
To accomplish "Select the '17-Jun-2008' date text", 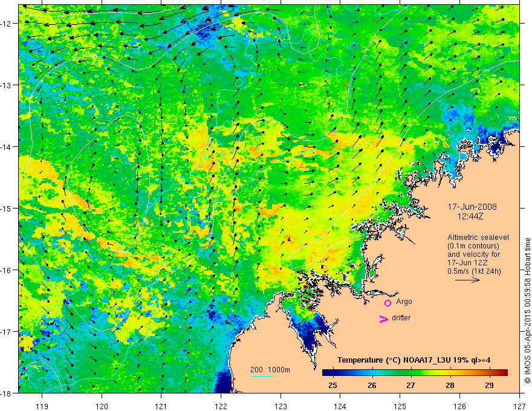I will point(472,207).
